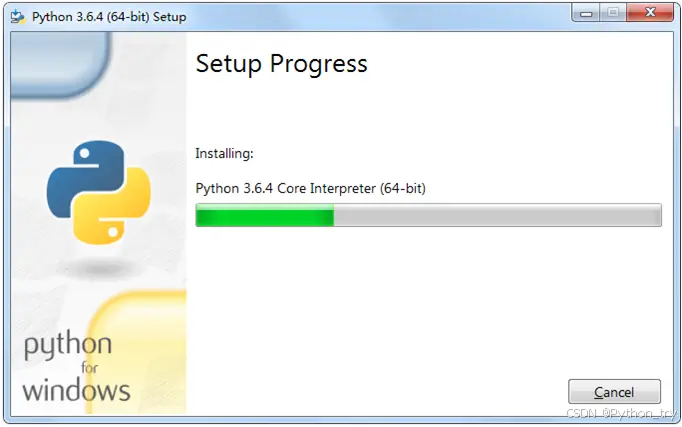Click the blue half of the Python logo

(85, 178)
